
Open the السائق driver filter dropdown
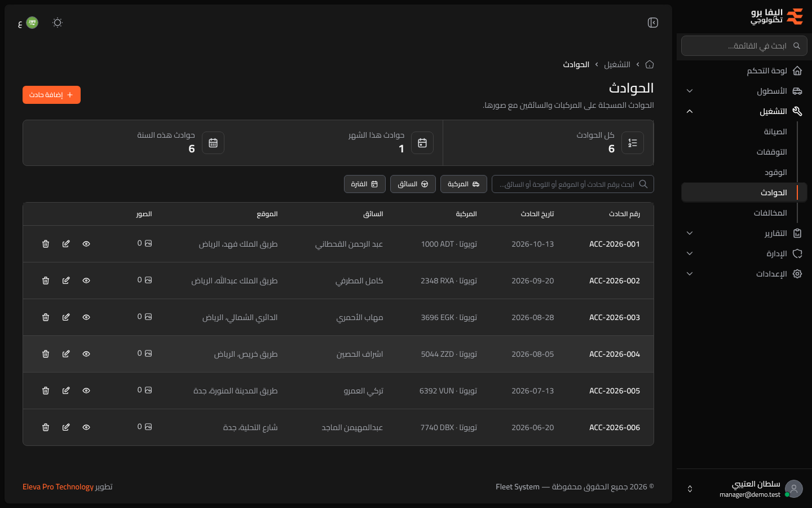[413, 184]
